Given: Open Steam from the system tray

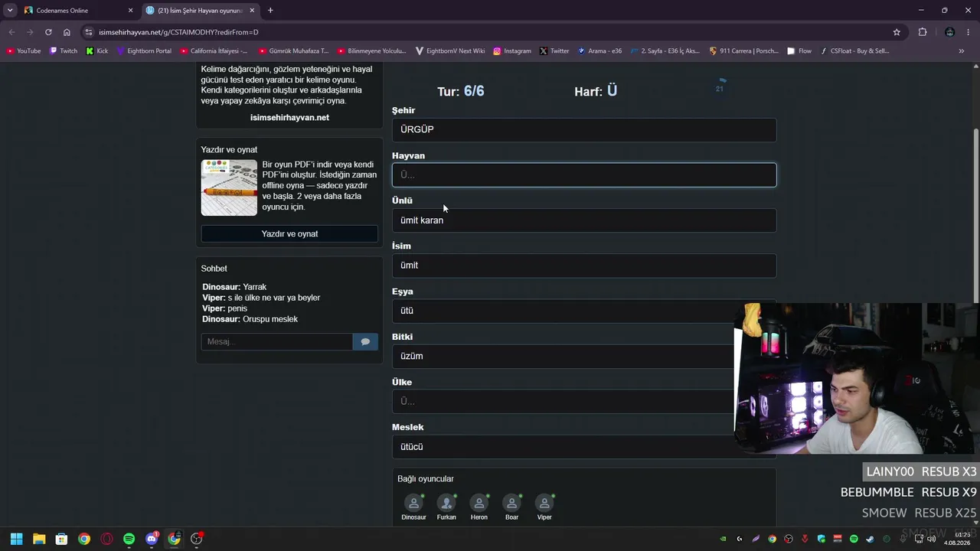Looking at the screenshot, I should [870, 539].
